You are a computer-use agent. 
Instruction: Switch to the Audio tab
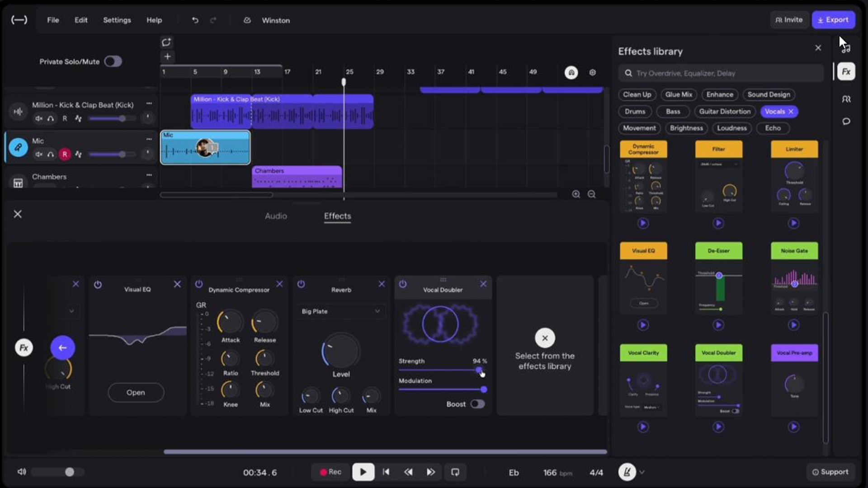[x=276, y=216]
